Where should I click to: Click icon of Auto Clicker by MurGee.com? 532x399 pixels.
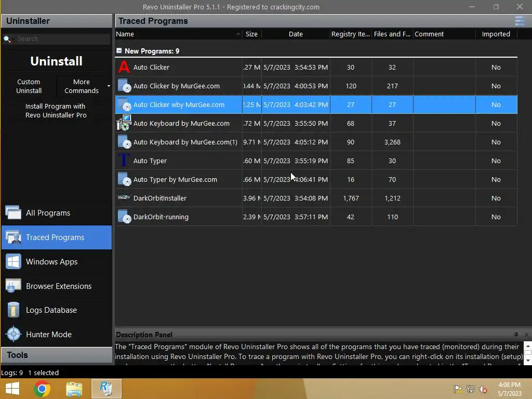(124, 86)
